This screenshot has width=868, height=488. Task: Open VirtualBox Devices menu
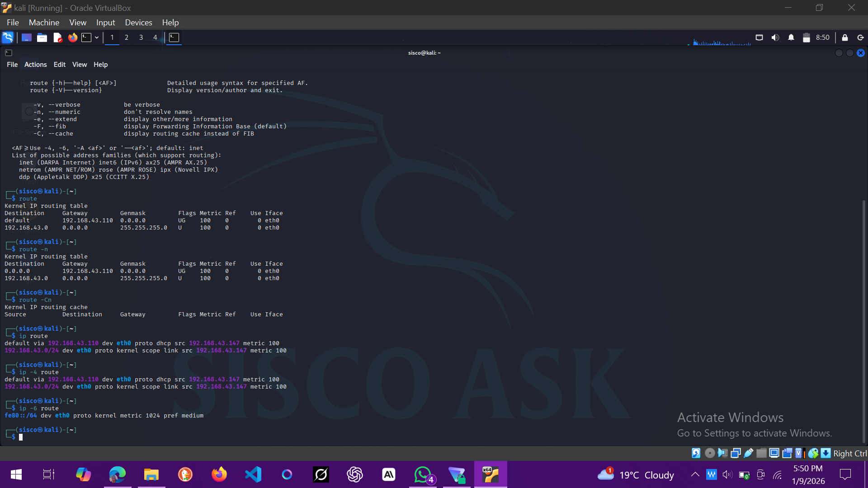(x=138, y=23)
